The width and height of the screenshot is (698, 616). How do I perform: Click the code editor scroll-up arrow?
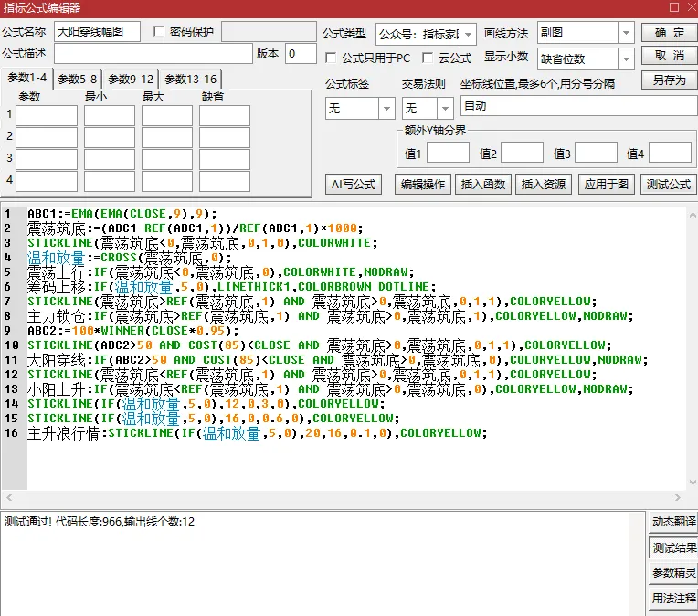pos(693,215)
